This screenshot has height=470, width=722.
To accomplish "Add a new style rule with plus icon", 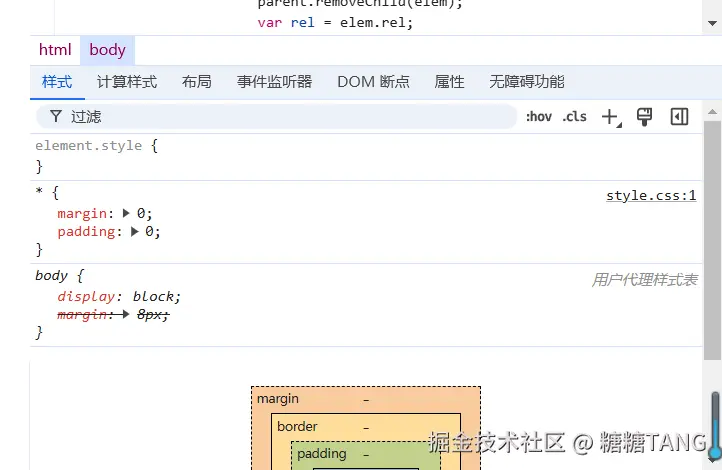I will (x=611, y=117).
